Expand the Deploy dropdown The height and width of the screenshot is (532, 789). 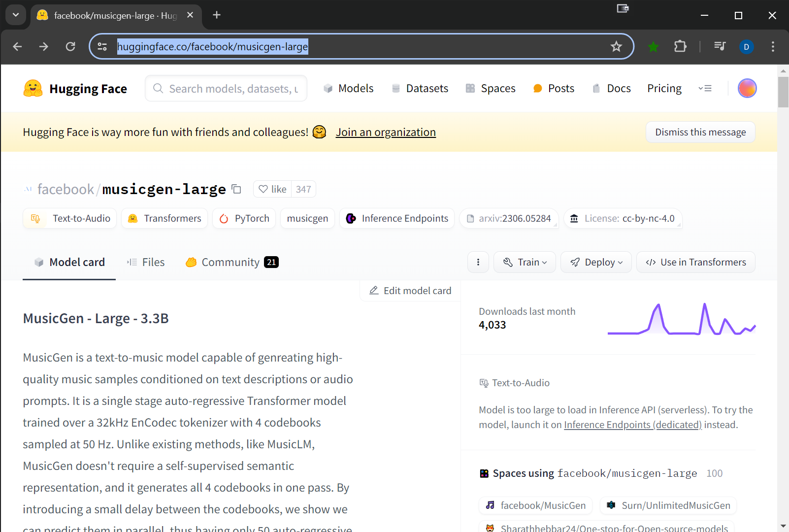pyautogui.click(x=596, y=262)
